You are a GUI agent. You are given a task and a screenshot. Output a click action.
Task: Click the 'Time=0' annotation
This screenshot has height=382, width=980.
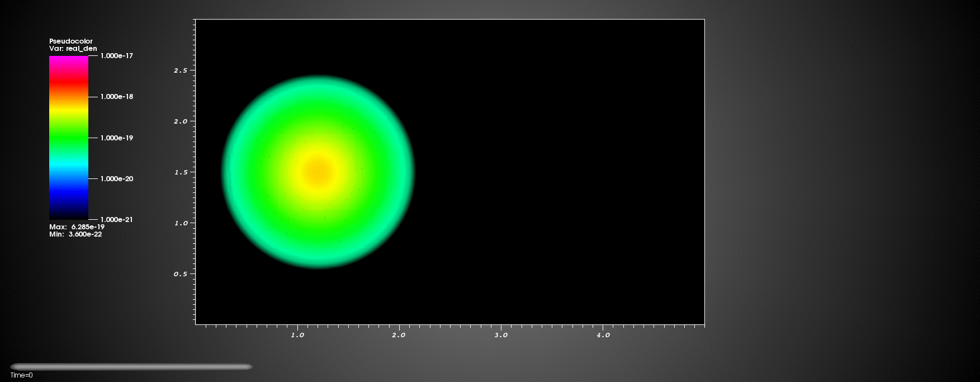click(22, 375)
